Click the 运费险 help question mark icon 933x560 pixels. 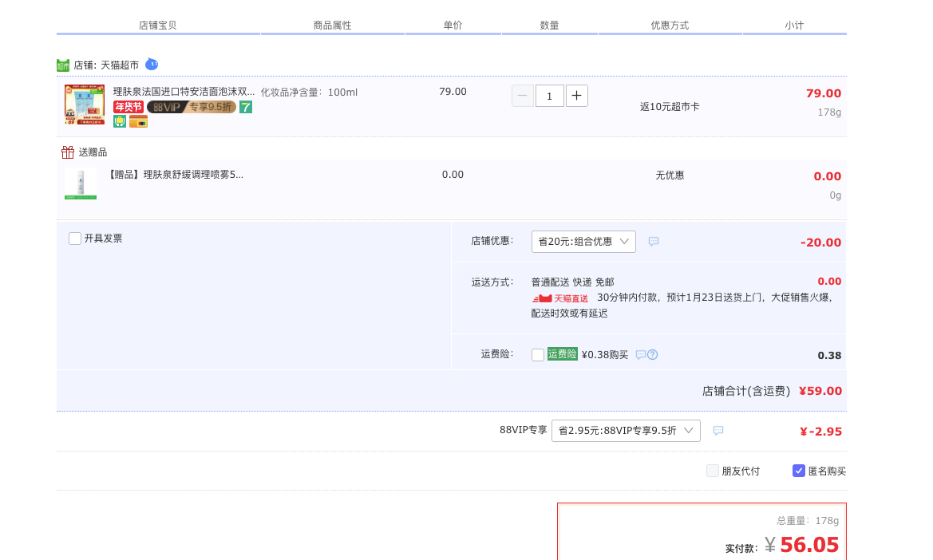(653, 355)
